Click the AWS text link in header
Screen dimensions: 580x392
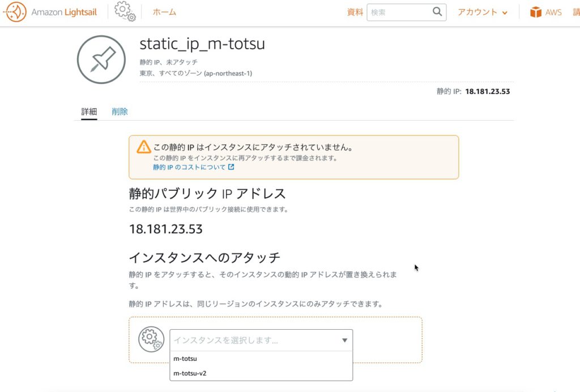(x=553, y=12)
